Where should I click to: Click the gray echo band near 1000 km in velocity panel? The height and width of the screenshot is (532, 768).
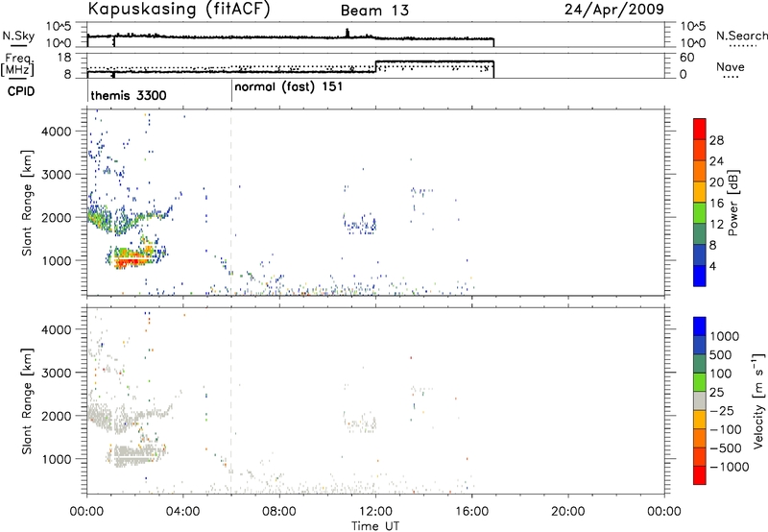coord(135,453)
